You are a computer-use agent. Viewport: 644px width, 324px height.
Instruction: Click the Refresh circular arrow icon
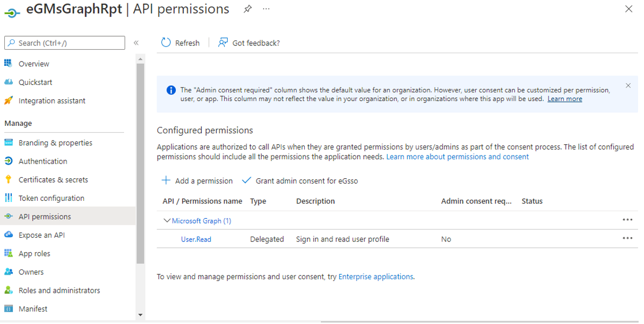point(166,43)
